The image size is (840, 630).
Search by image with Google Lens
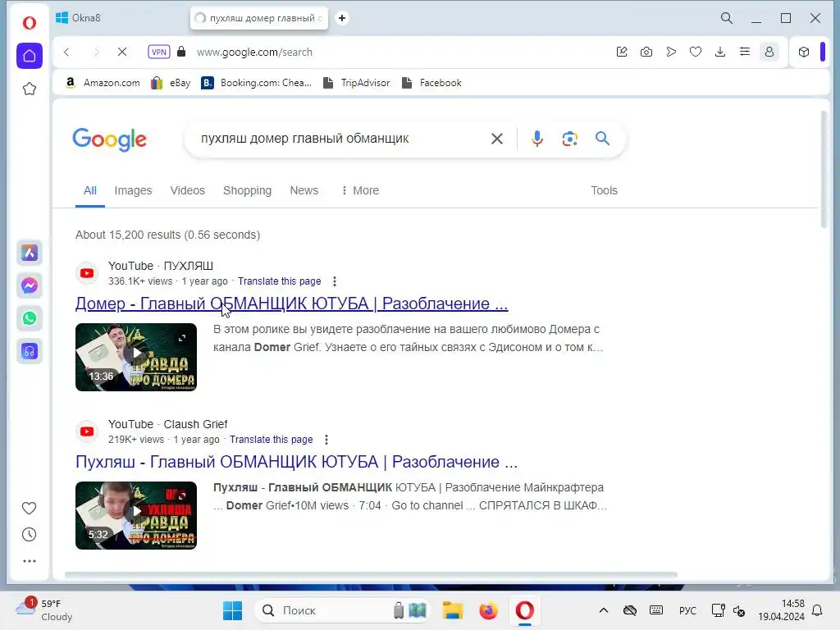pyautogui.click(x=569, y=139)
